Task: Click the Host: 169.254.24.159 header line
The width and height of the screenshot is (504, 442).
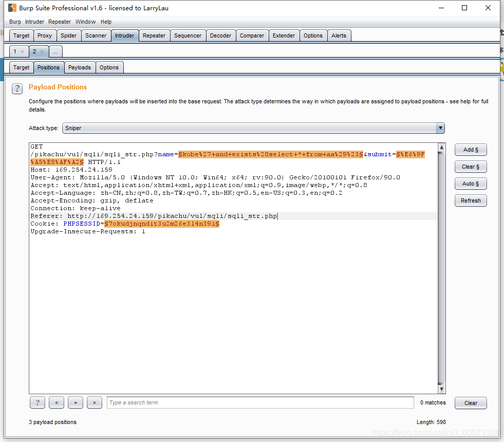Action: tap(71, 170)
